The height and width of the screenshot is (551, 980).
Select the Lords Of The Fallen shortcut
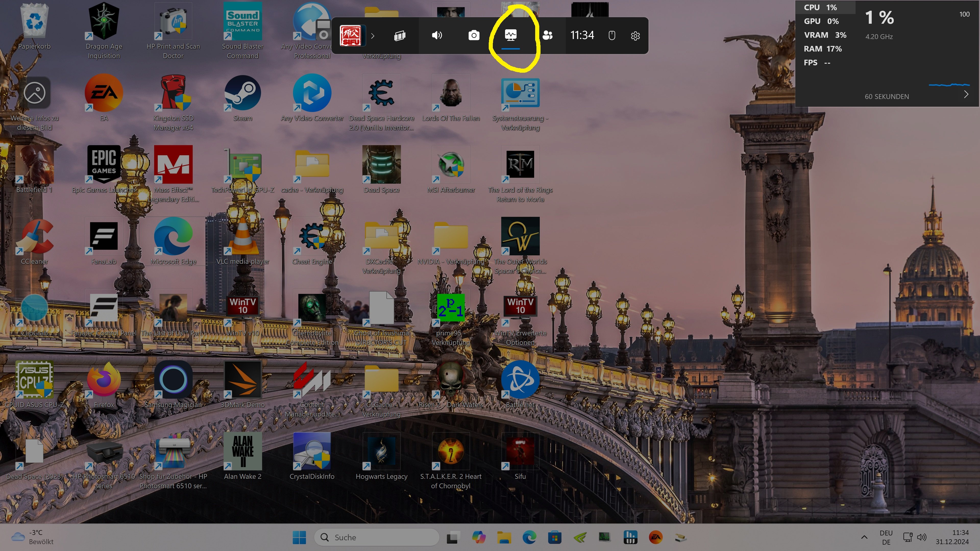(x=451, y=98)
